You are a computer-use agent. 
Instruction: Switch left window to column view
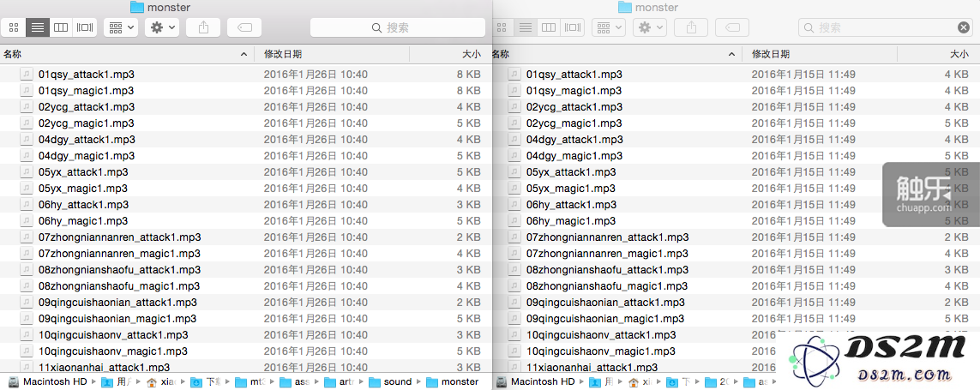[61, 27]
